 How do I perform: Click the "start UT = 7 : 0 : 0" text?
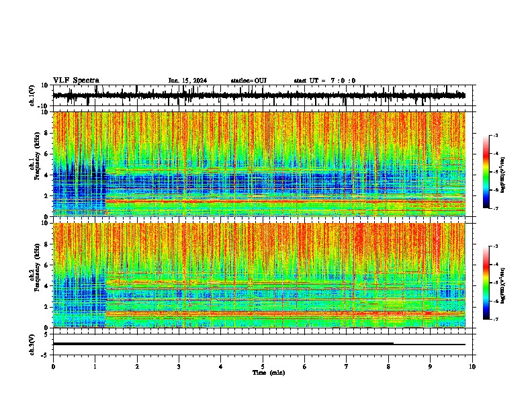(x=324, y=81)
